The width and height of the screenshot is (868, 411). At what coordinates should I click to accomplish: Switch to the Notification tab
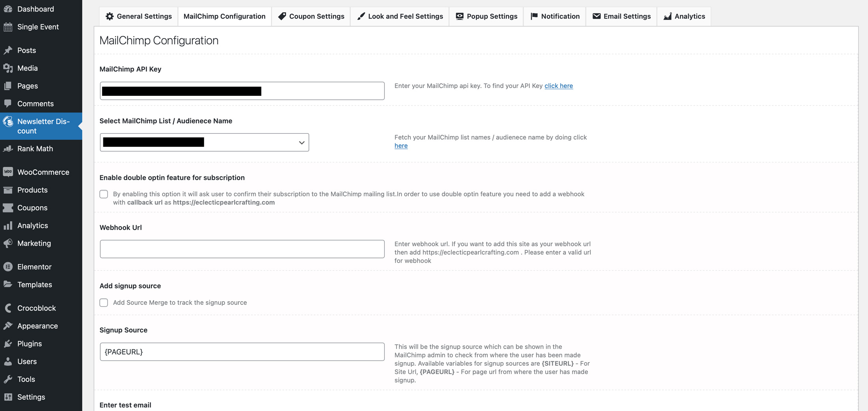pyautogui.click(x=555, y=16)
